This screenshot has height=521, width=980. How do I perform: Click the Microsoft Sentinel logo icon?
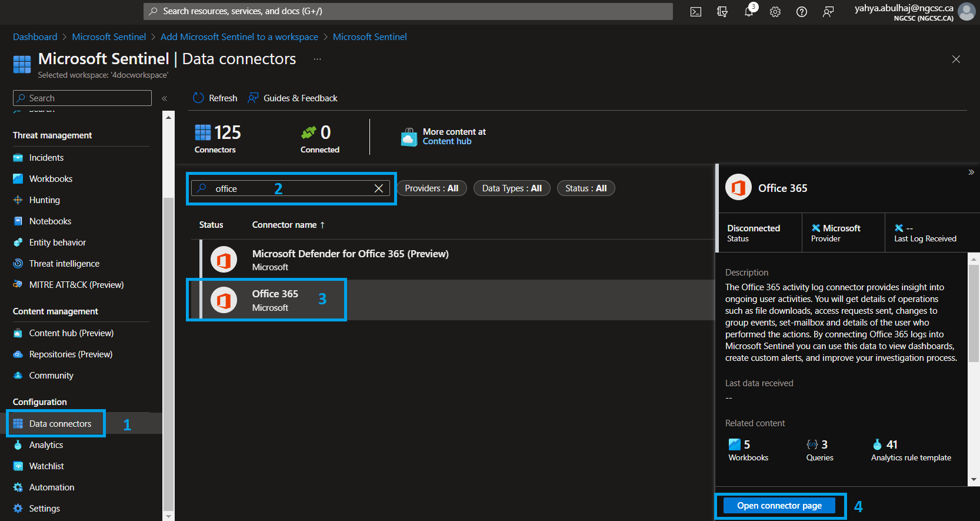pos(22,64)
